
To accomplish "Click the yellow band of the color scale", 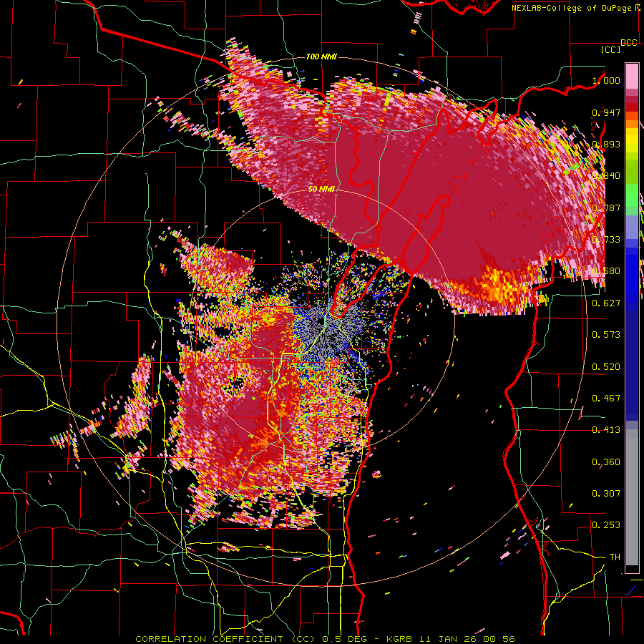I will point(632,141).
